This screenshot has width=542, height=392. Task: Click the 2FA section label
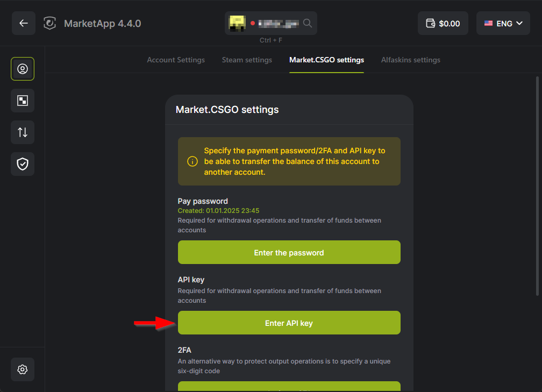184,350
